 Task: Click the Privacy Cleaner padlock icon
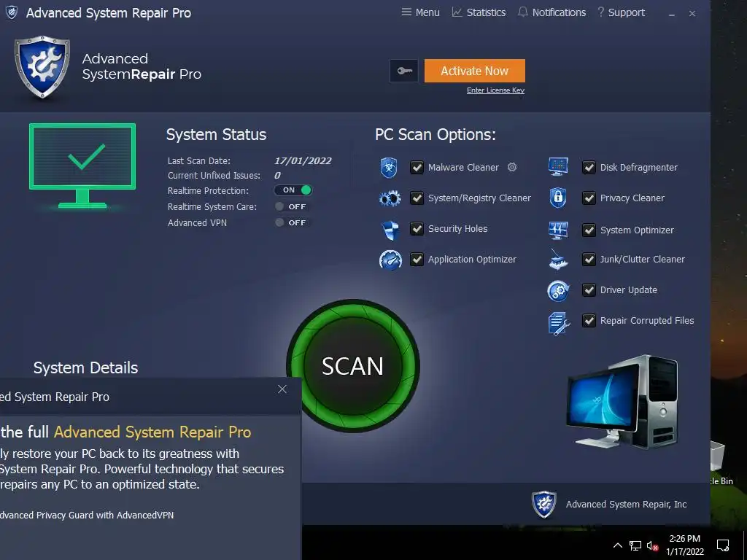point(558,198)
